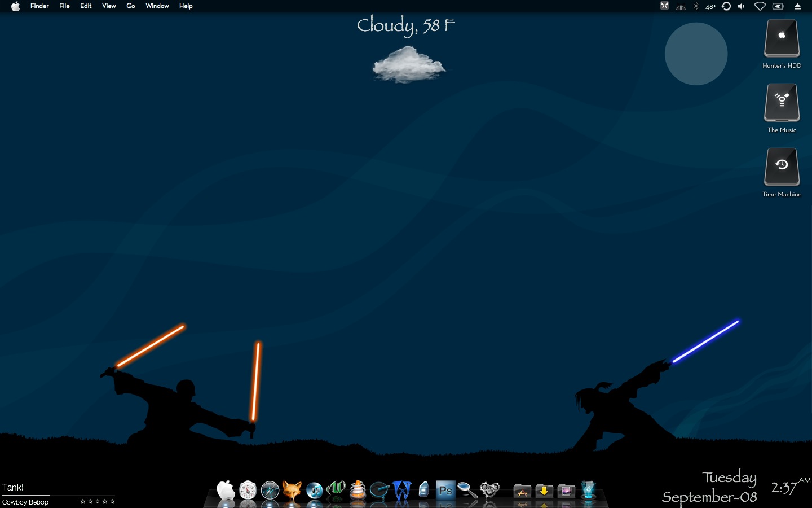
Task: Open the Window menu
Action: (157, 6)
